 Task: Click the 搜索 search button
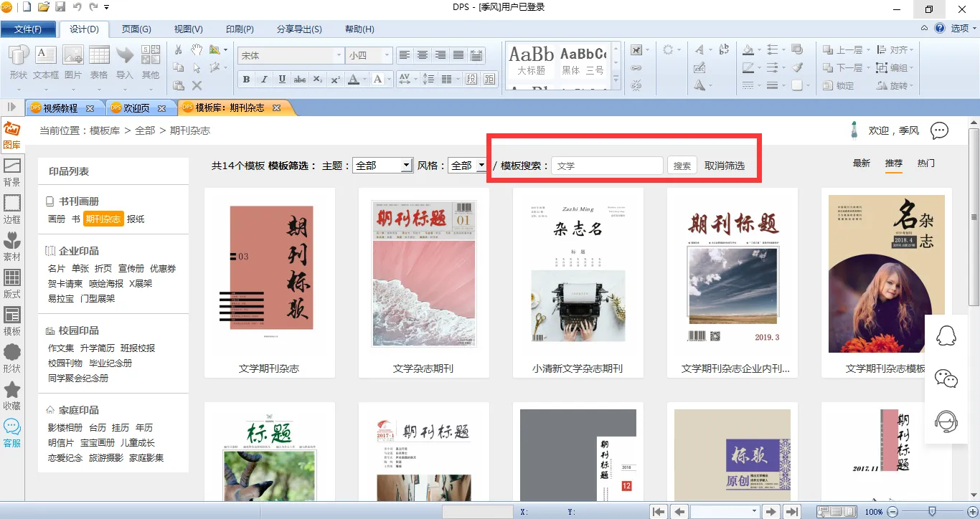[x=682, y=166]
